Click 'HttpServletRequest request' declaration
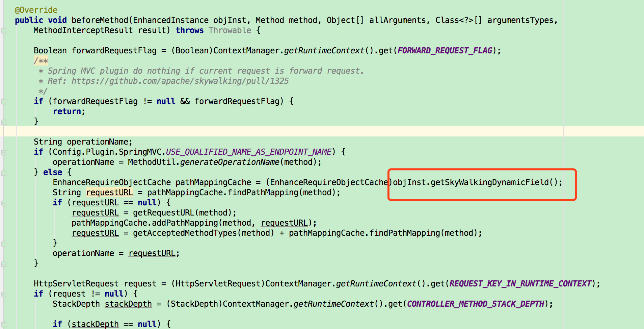Image resolution: width=644 pixels, height=329 pixels. [95, 284]
